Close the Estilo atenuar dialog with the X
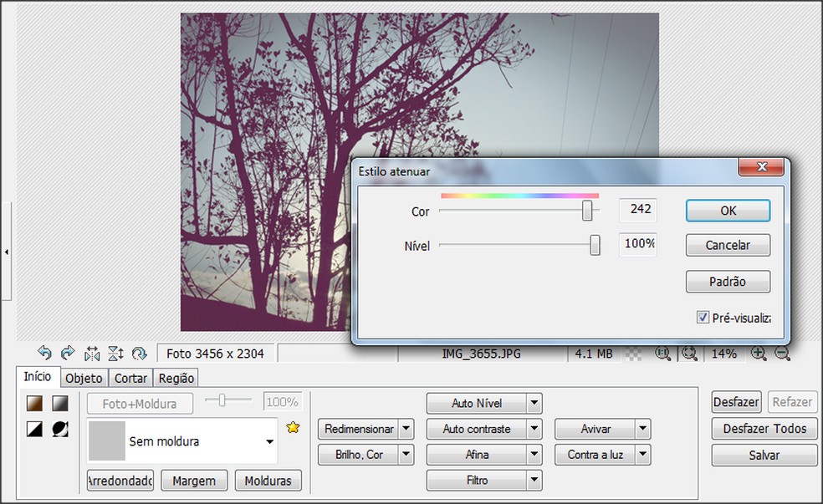Screen dimensions: 823x504 [761, 167]
